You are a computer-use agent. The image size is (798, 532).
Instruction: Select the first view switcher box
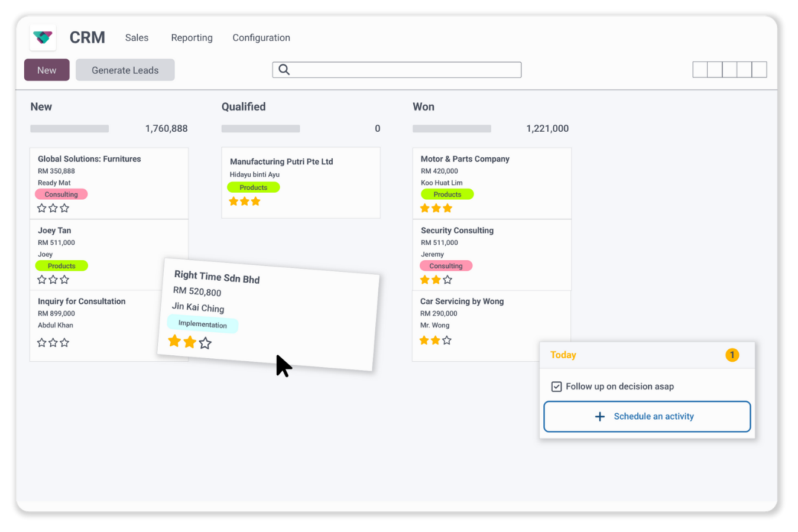(700, 70)
